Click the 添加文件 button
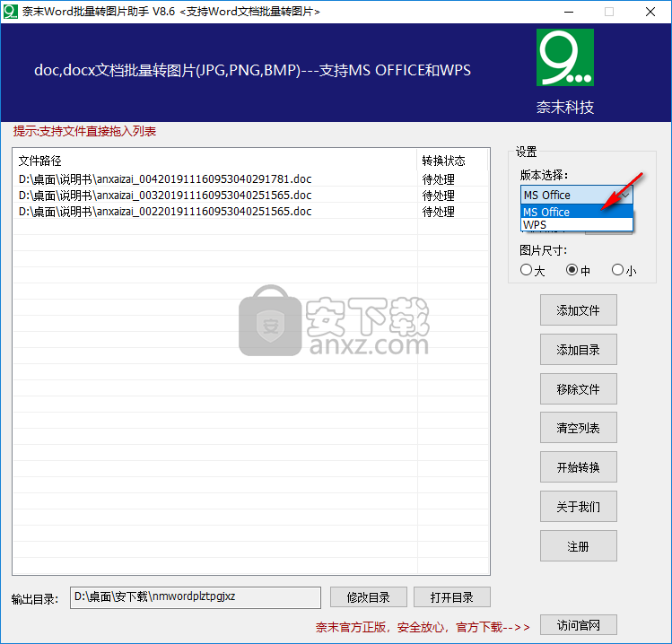This screenshot has width=672, height=644. (578, 309)
